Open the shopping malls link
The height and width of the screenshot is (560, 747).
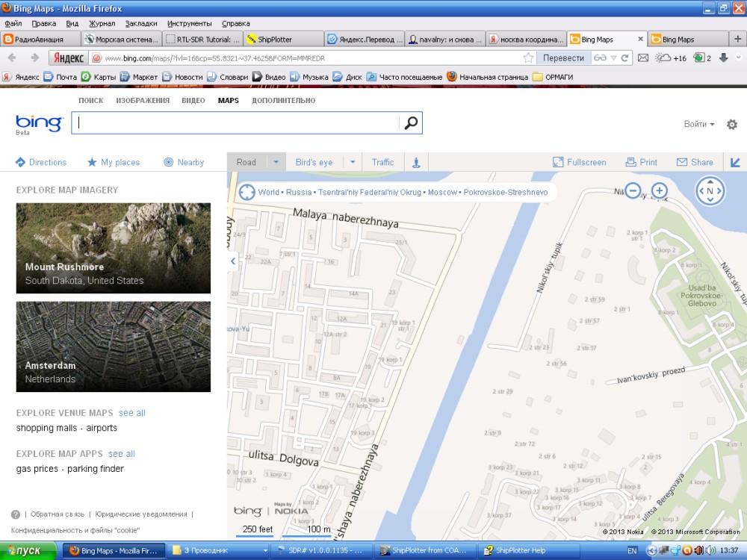point(46,428)
